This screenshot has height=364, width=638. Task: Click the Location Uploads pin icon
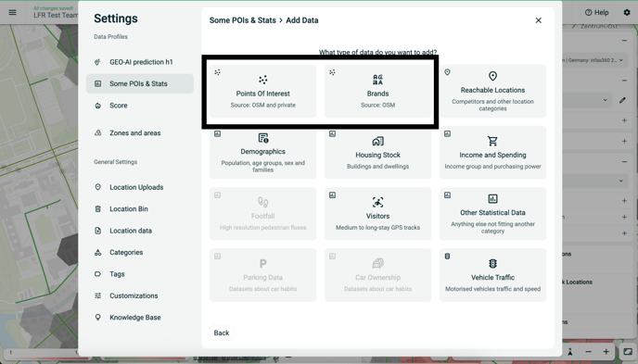click(x=97, y=187)
